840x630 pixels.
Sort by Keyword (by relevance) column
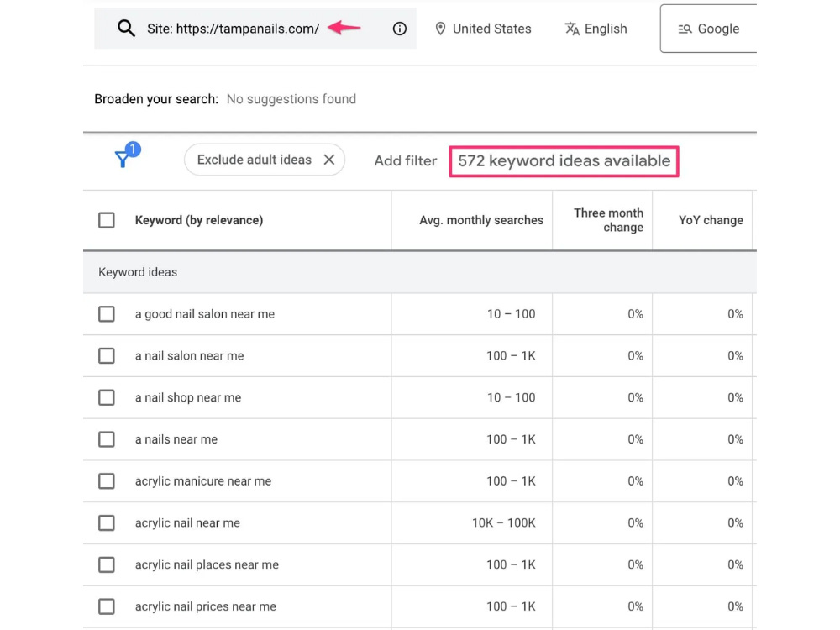click(x=199, y=220)
